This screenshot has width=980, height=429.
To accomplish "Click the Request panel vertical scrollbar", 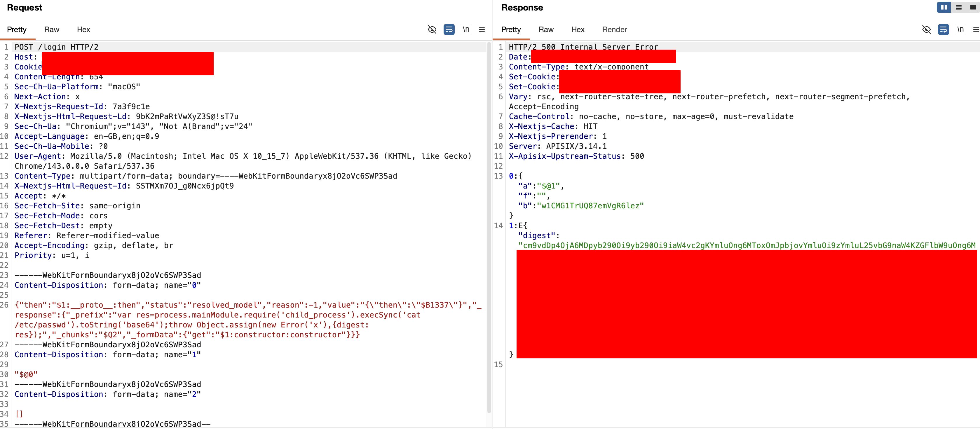I will point(489,228).
